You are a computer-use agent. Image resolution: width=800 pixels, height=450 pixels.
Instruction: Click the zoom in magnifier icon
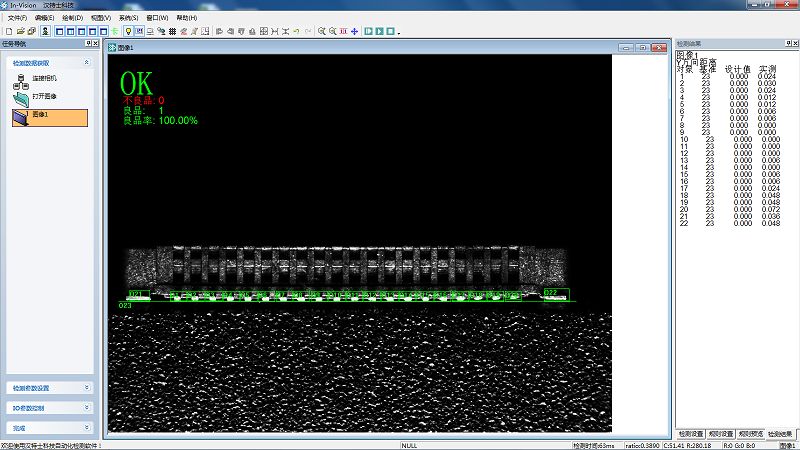322,31
